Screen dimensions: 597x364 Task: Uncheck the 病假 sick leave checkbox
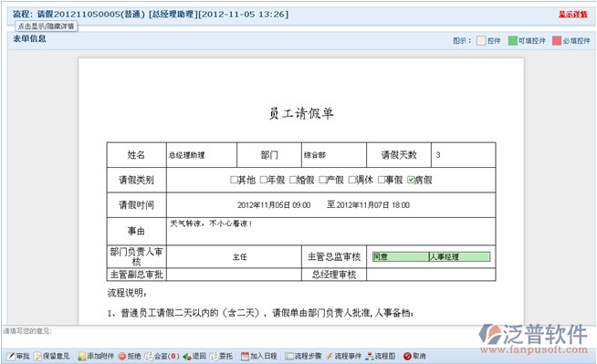pyautogui.click(x=411, y=180)
